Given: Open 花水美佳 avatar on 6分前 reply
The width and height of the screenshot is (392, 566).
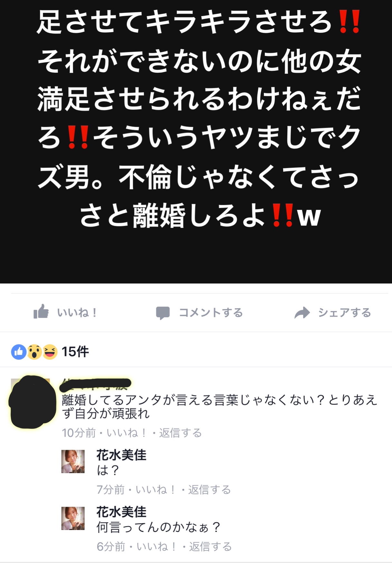Looking at the screenshot, I should 73,518.
